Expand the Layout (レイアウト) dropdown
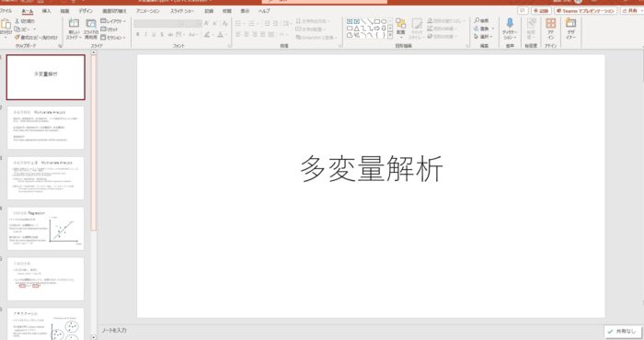This screenshot has height=340, width=644. (113, 21)
